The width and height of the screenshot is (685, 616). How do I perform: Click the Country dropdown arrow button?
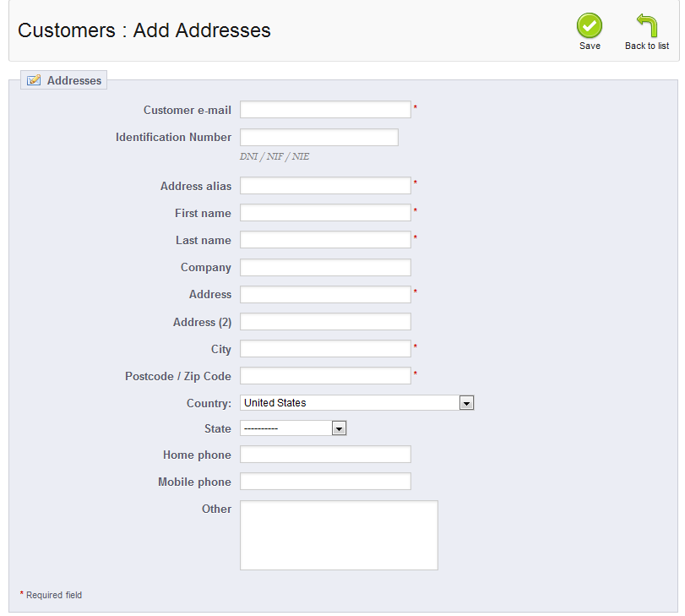point(466,403)
